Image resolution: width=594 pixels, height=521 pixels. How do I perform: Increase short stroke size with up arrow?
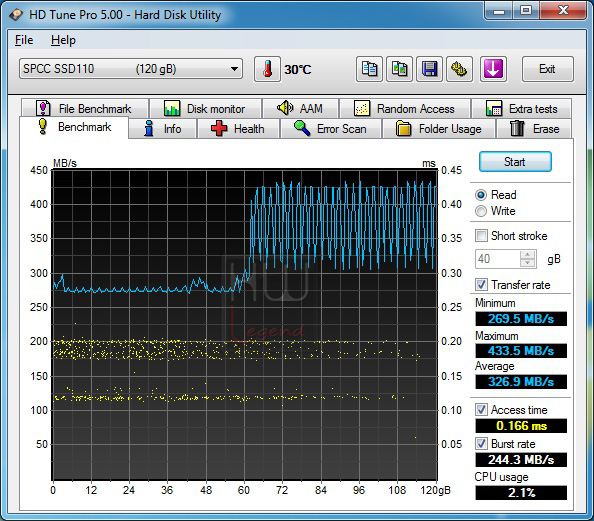click(528, 255)
